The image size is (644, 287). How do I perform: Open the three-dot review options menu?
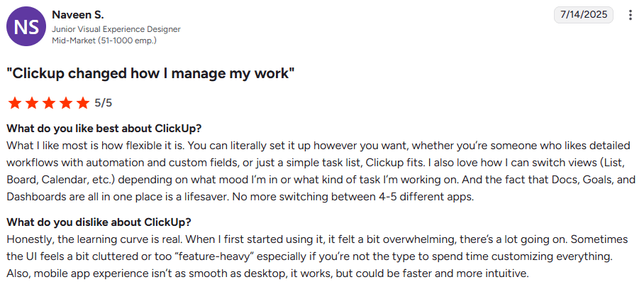pyautogui.click(x=631, y=15)
